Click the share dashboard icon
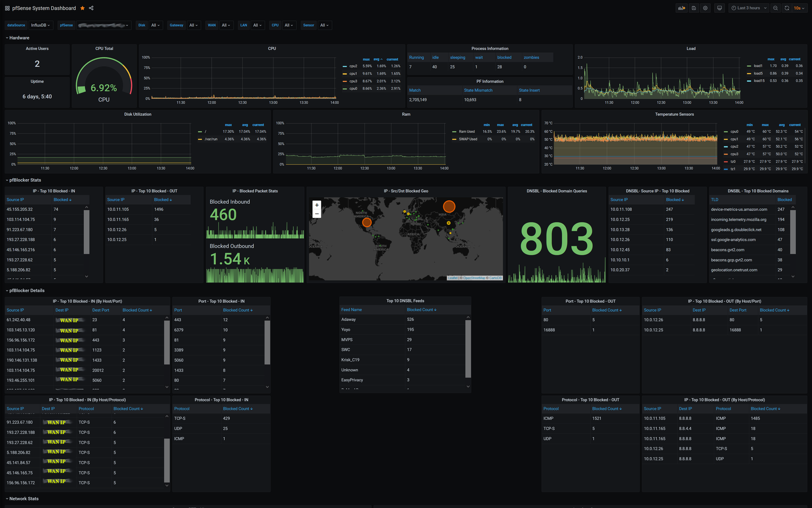Image resolution: width=812 pixels, height=508 pixels. tap(91, 8)
